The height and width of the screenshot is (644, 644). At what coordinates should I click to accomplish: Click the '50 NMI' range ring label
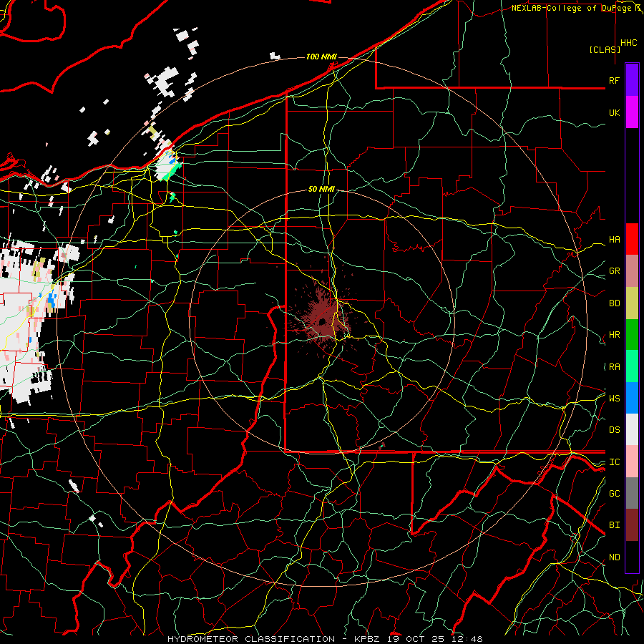(x=321, y=189)
